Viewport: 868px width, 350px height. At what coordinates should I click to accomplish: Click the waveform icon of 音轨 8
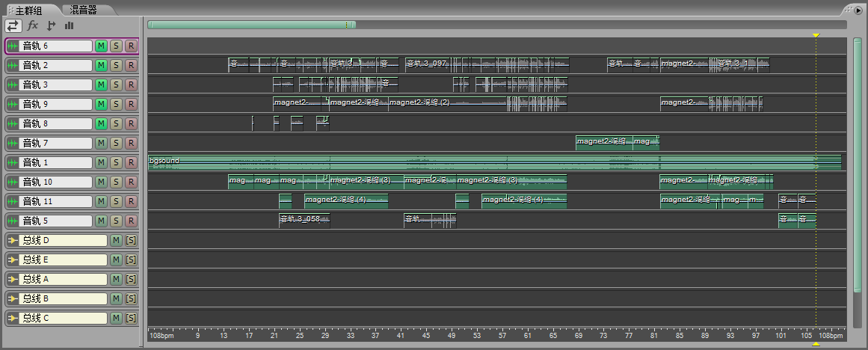[x=12, y=123]
